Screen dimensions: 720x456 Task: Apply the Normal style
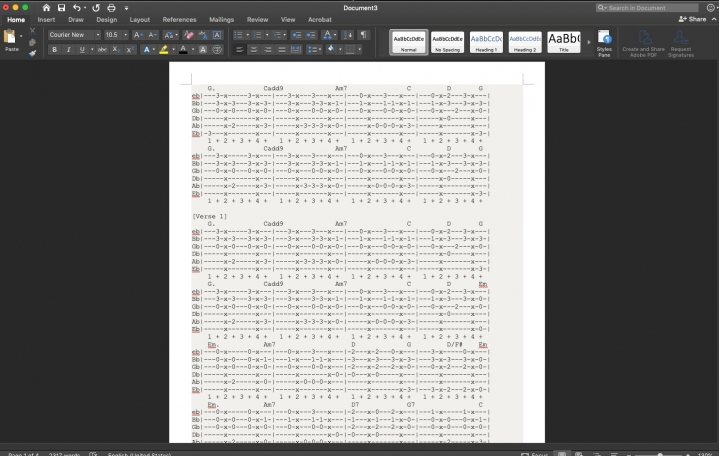(x=409, y=42)
